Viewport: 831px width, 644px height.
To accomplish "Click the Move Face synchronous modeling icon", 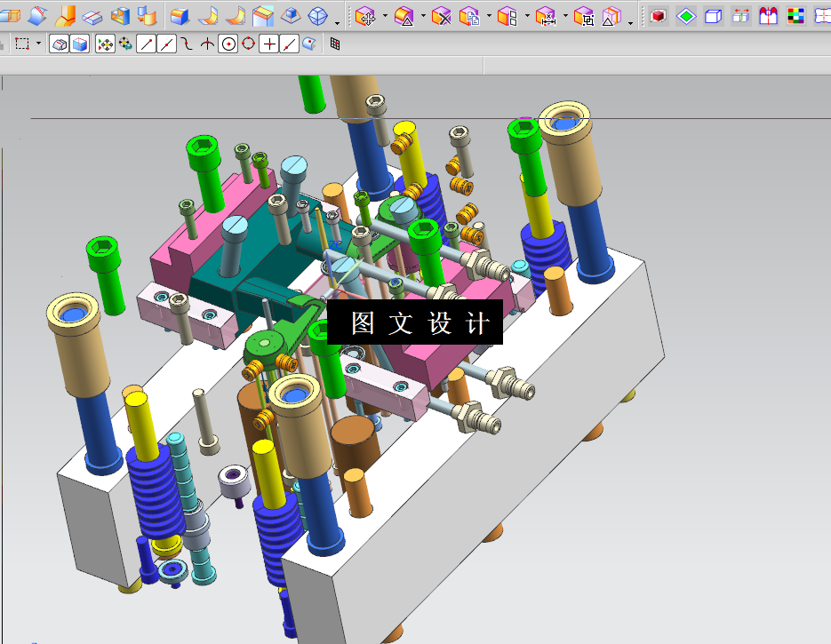I will (x=365, y=16).
